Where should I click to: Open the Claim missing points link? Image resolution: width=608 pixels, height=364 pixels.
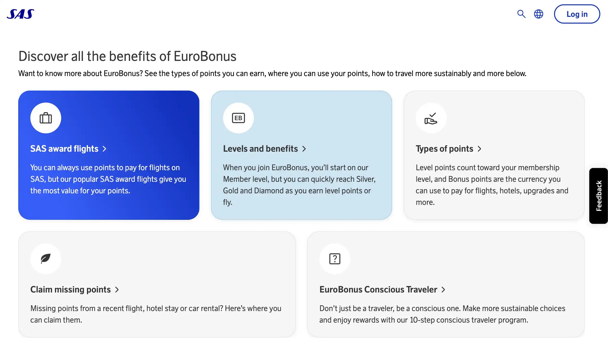70,289
